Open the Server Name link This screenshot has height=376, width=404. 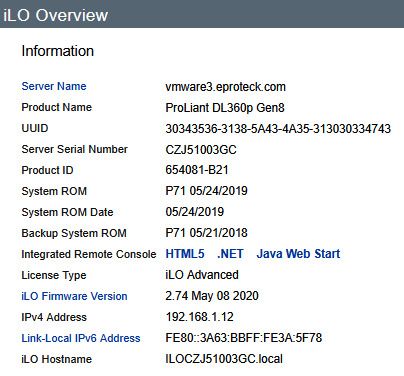tap(54, 86)
